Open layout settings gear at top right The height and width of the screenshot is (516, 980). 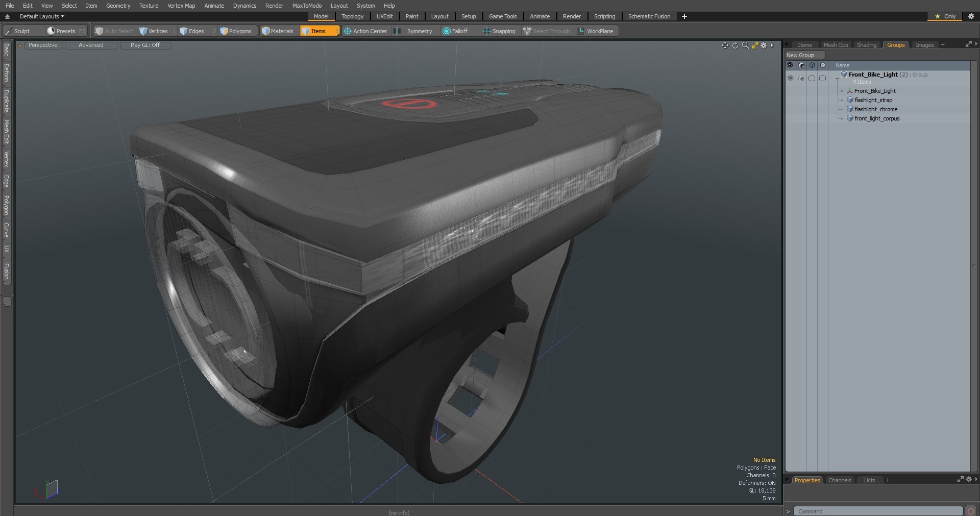click(x=971, y=16)
